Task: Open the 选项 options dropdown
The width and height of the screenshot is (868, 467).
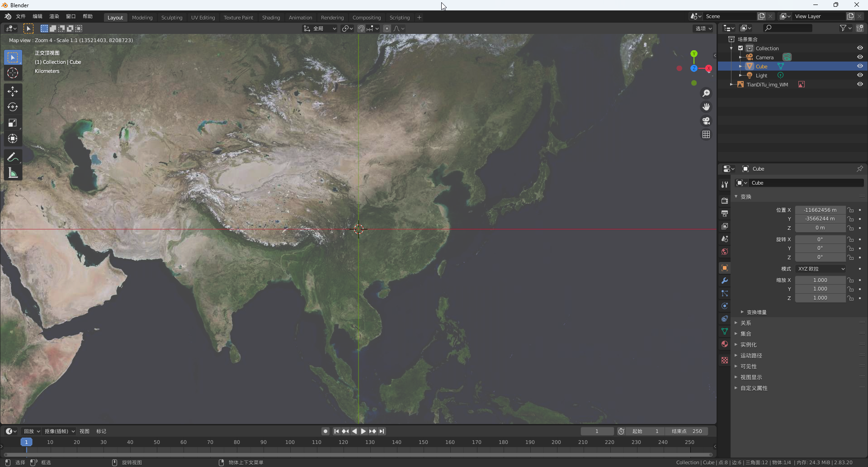Action: click(x=703, y=29)
